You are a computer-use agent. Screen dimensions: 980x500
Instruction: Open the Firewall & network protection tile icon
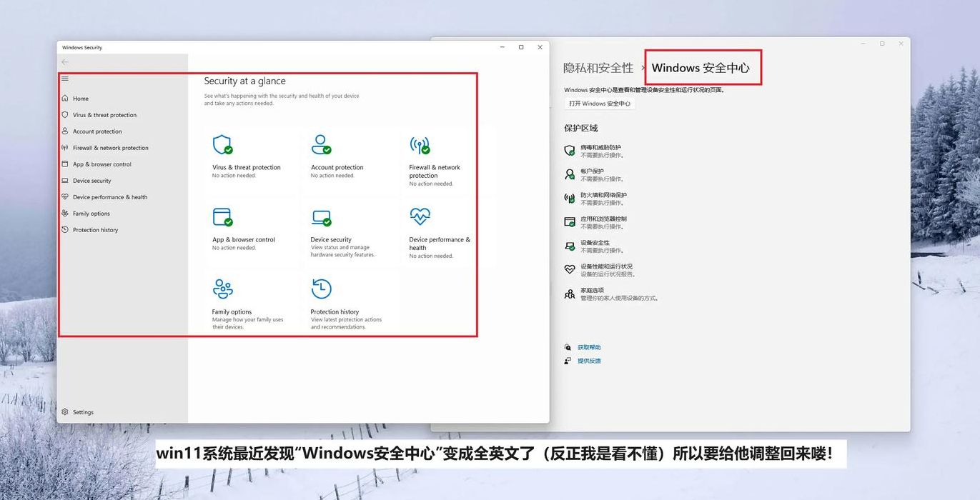click(x=420, y=145)
